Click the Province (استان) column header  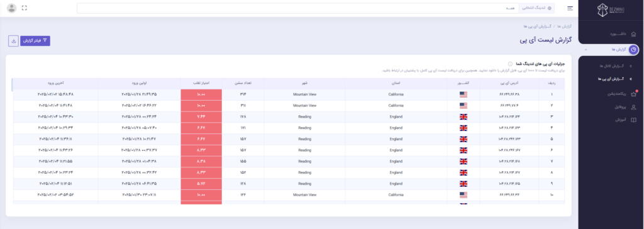click(396, 83)
